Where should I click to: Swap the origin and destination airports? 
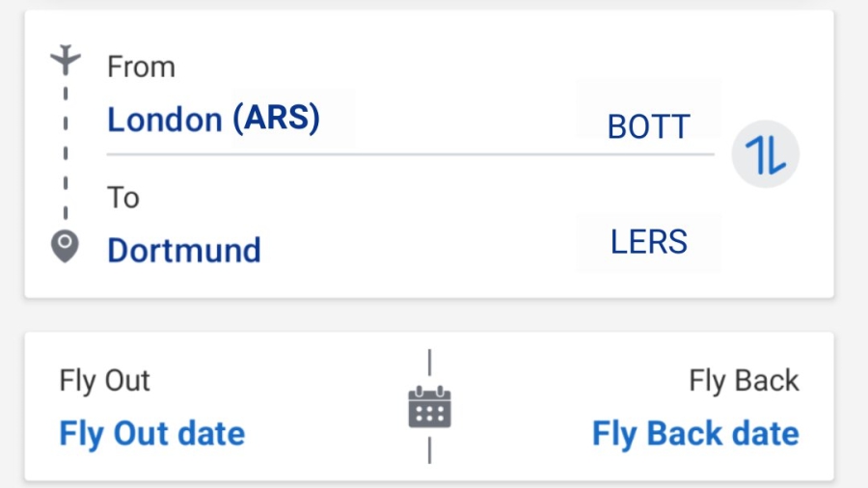coord(765,154)
